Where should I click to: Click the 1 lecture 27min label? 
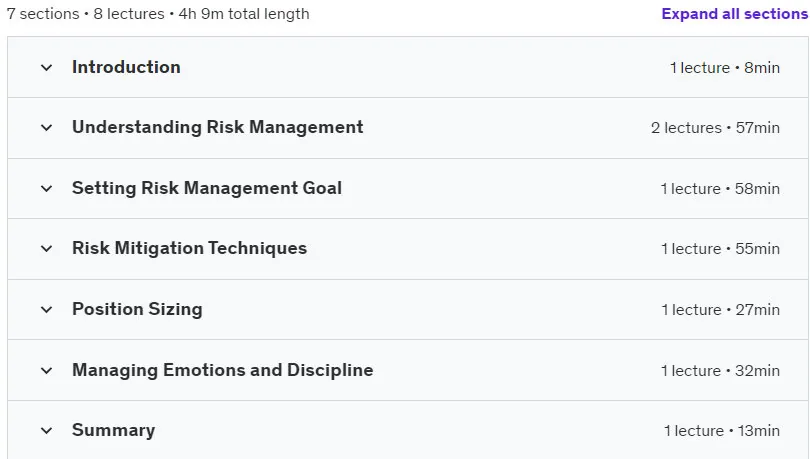(x=720, y=310)
